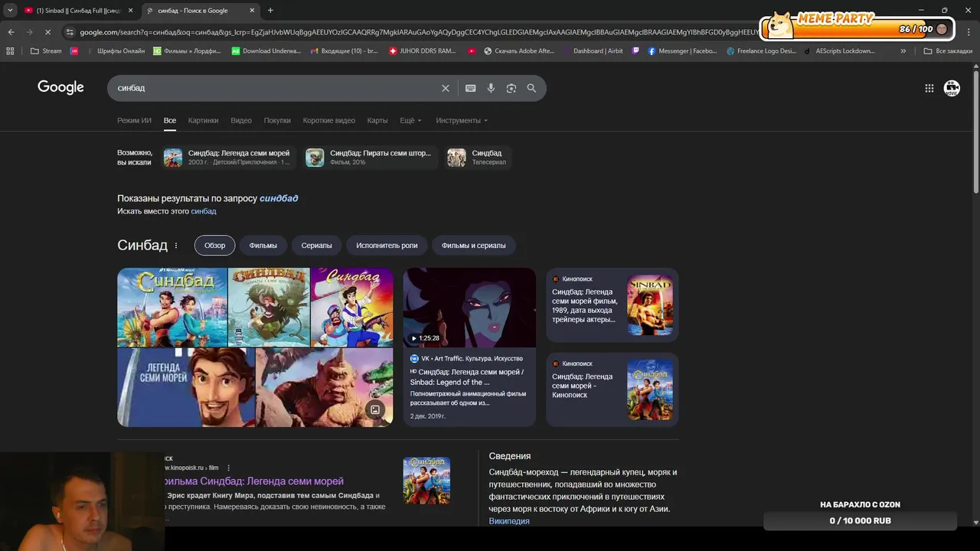
Task: Select the Исполнитель роли filter chip
Action: (x=387, y=246)
